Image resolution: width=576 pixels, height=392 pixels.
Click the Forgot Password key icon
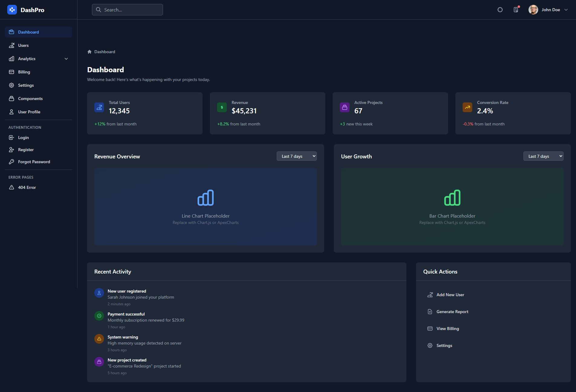coord(11,162)
